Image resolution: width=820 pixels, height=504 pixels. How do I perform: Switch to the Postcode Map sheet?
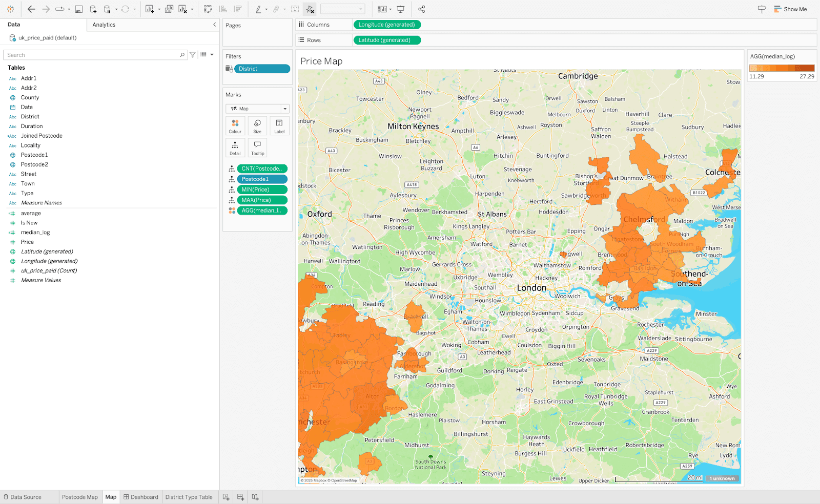point(79,497)
